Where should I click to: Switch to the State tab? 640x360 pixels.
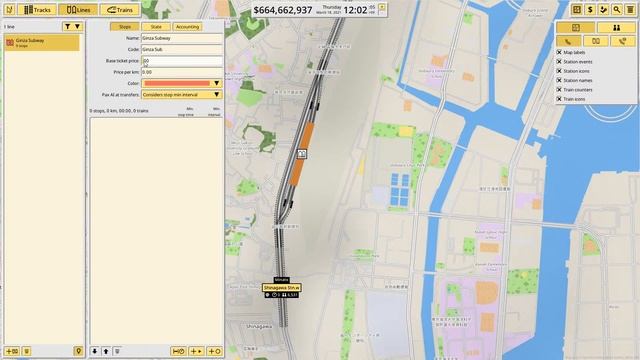[x=156, y=27]
